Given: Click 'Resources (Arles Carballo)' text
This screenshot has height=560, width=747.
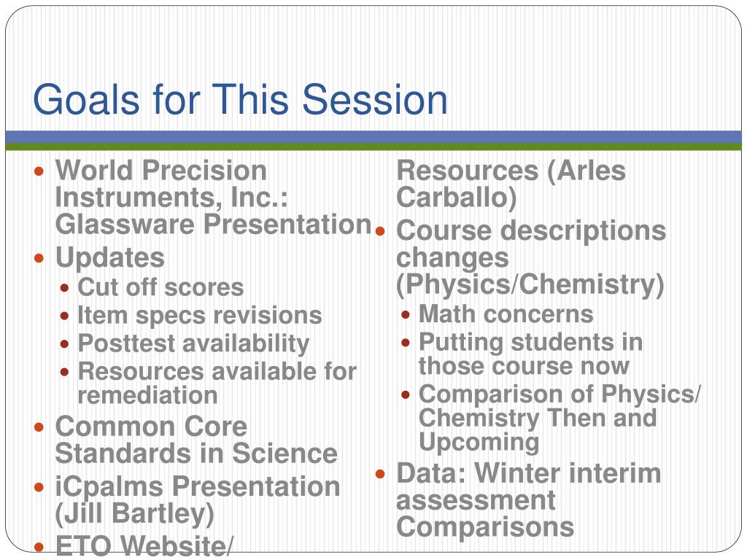Looking at the screenshot, I should [511, 184].
